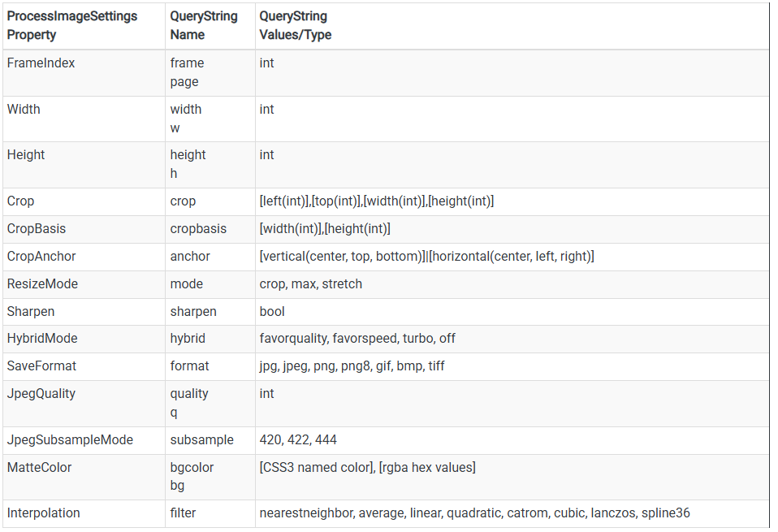This screenshot has width=778, height=532.
Task: Select the Crop property row
Action: point(21,201)
